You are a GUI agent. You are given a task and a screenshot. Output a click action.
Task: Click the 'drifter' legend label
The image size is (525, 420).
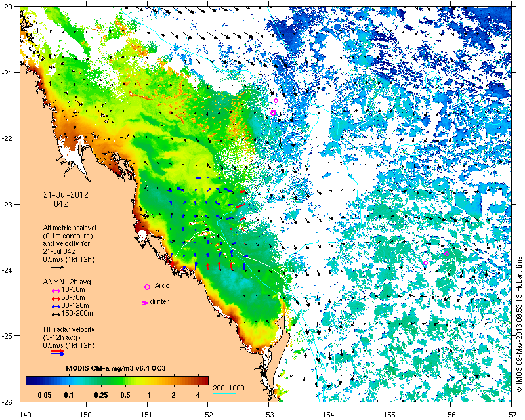(159, 301)
